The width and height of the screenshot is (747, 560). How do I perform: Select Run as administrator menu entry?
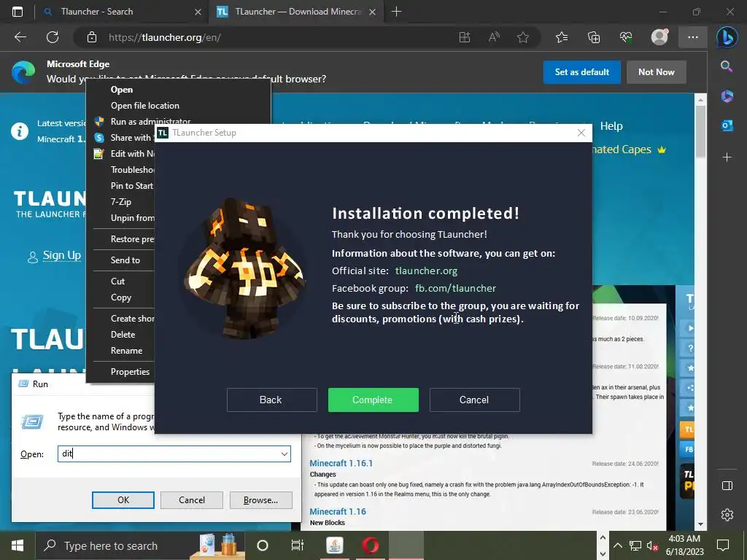[150, 122]
